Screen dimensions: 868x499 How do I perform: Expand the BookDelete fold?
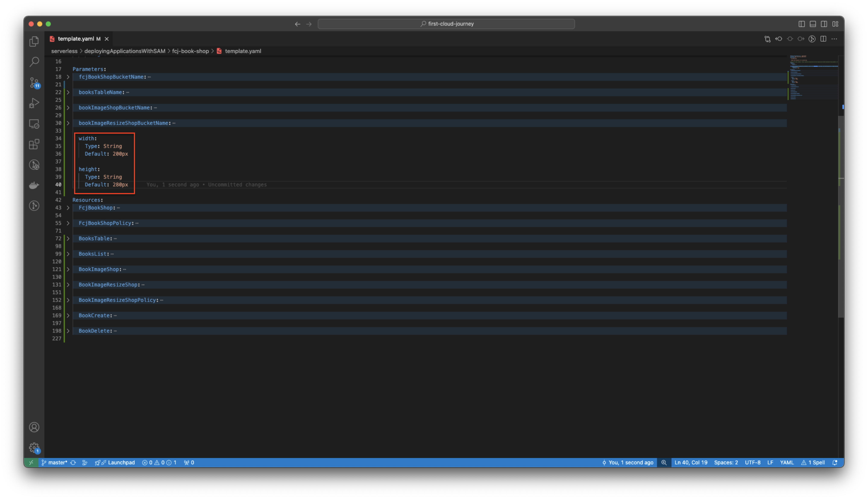[x=68, y=331]
